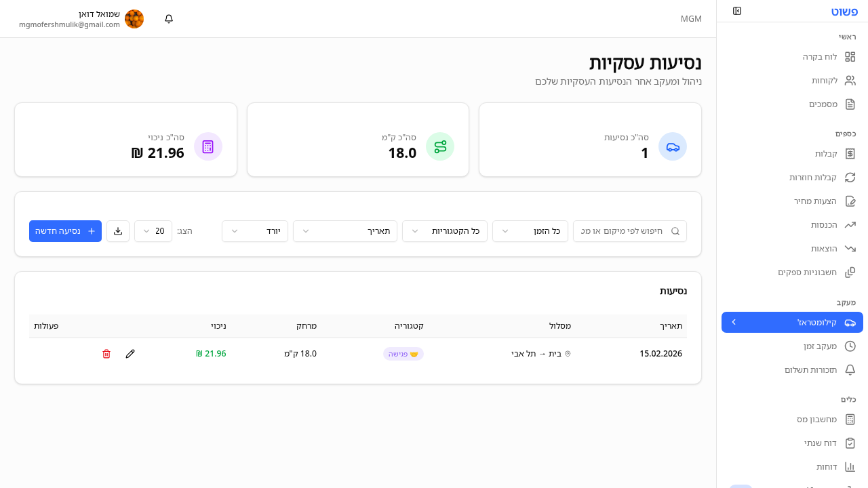Click the location search input field
Screen dimensions: 868x488
(x=629, y=231)
